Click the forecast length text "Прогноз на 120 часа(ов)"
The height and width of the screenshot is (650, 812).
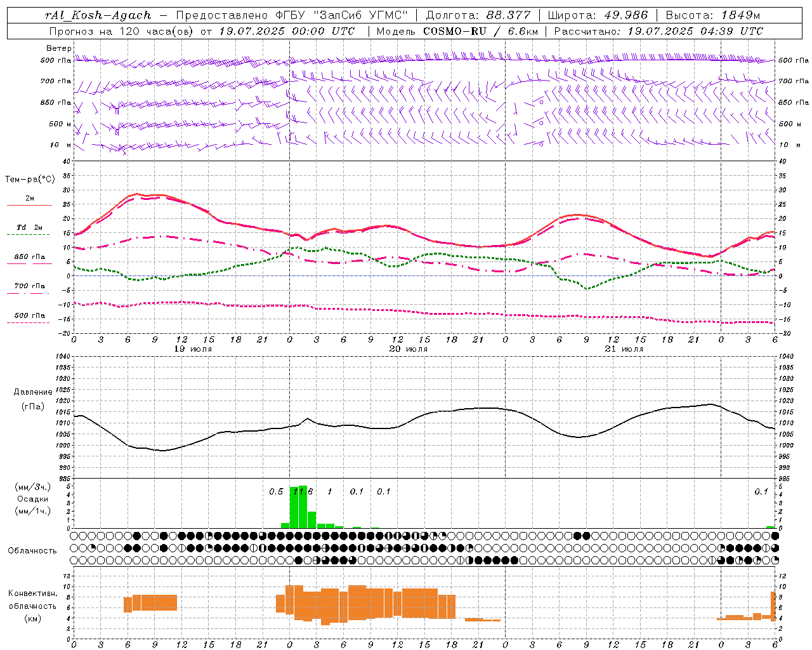tap(122, 31)
